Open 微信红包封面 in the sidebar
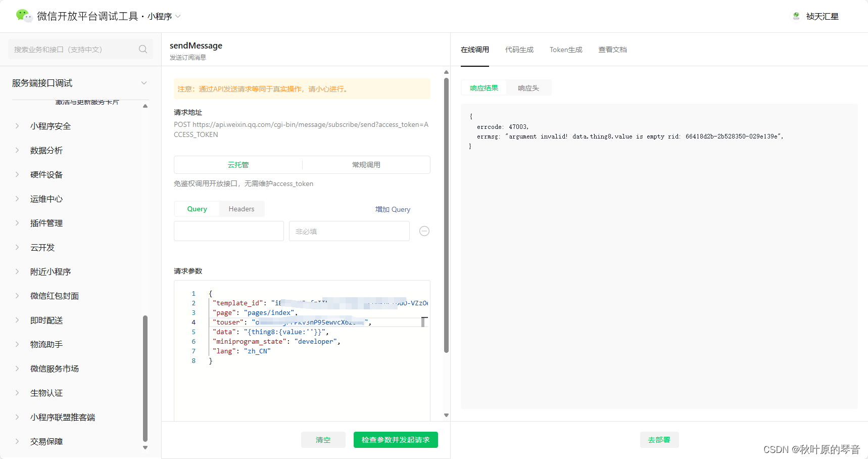This screenshot has width=868, height=459. (x=55, y=296)
